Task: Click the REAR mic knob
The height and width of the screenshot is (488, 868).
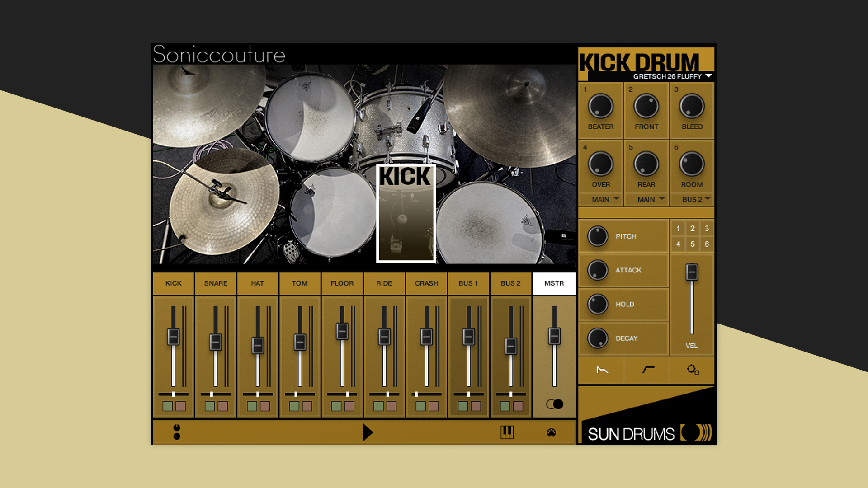Action: point(646,164)
